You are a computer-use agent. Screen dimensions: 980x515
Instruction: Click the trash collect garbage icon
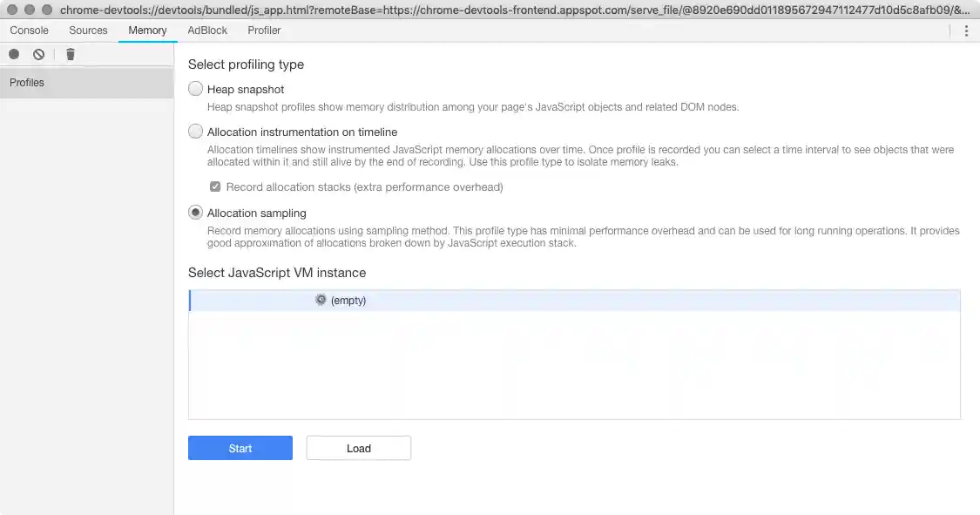click(71, 54)
